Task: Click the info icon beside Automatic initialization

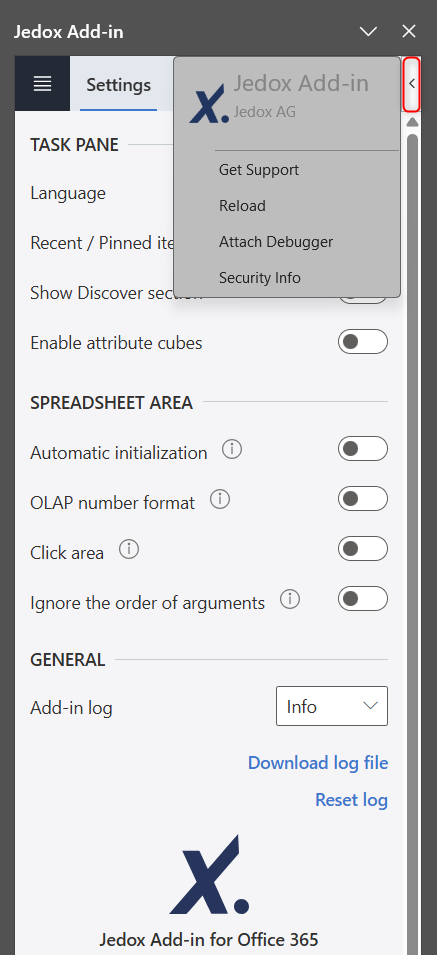Action: [x=232, y=450]
